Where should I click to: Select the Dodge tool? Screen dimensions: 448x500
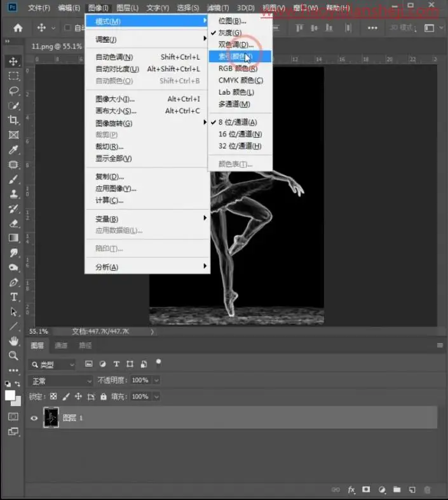tap(13, 267)
